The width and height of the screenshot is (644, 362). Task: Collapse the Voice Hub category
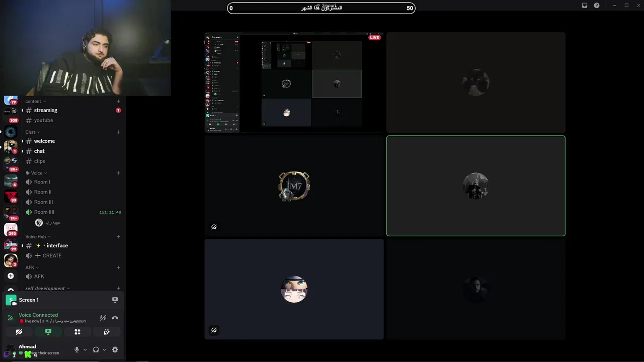[38, 236]
